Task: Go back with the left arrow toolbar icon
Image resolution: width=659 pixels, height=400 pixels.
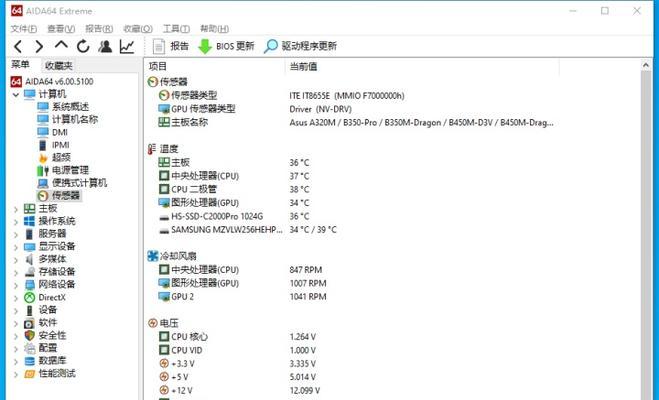Action: 18,46
